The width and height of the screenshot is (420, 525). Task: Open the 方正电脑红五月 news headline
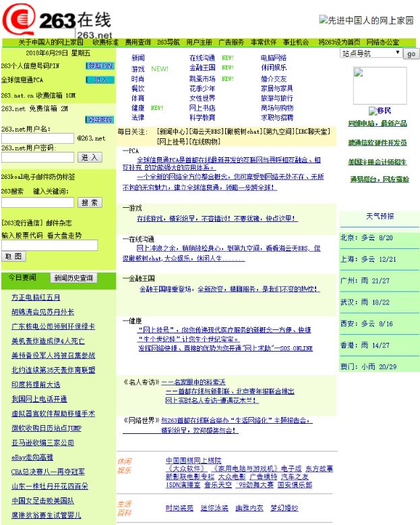pos(36,298)
